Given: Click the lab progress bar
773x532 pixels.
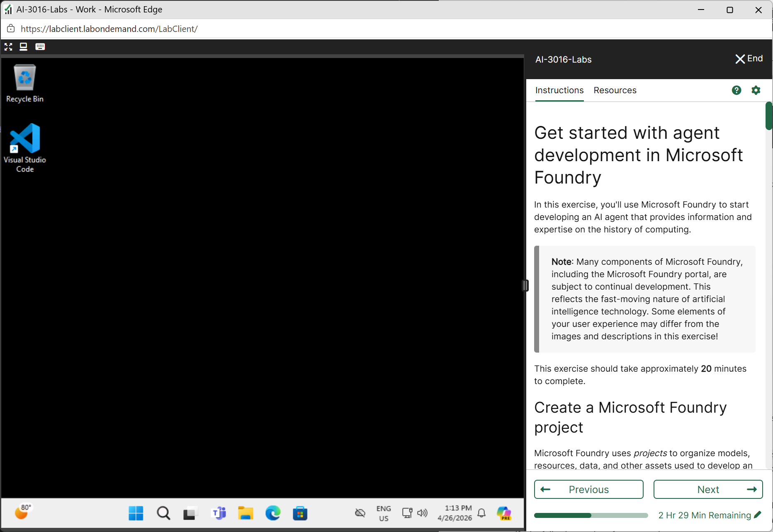Looking at the screenshot, I should [591, 515].
